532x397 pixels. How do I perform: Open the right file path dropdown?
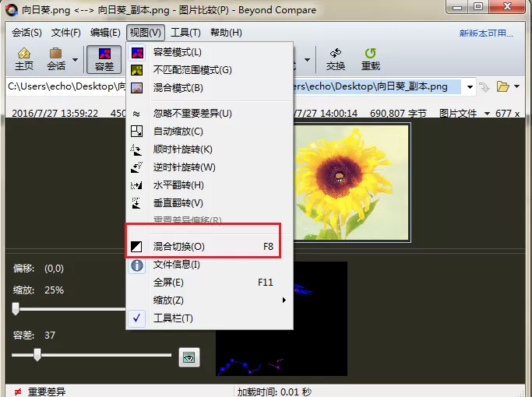coord(470,86)
